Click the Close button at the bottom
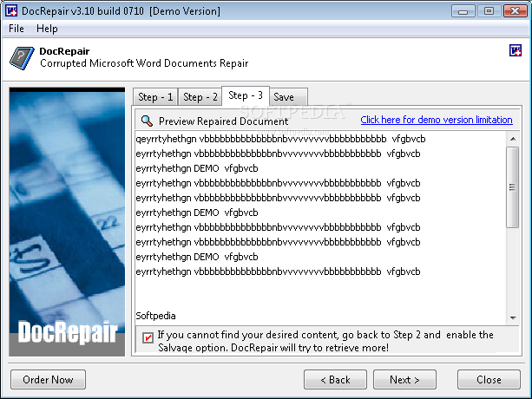The height and width of the screenshot is (399, 532). [489, 379]
